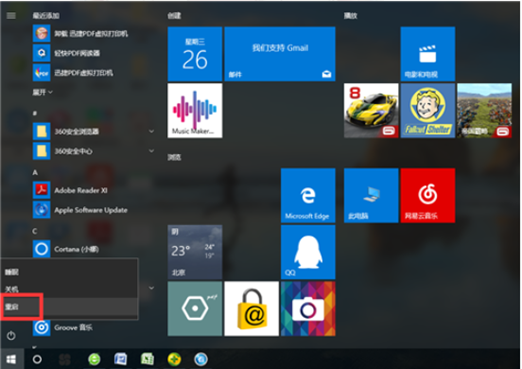Open the padlock @ email tile
The image size is (522, 369).
[251, 309]
